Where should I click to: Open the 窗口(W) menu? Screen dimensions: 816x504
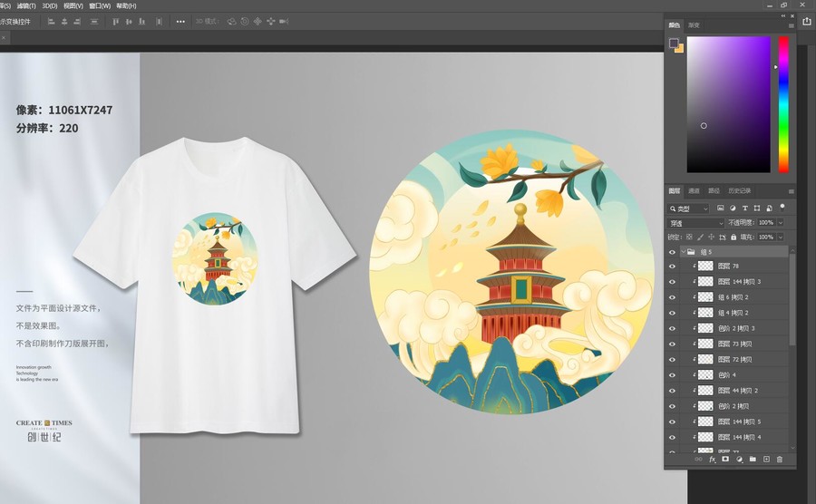[100, 5]
